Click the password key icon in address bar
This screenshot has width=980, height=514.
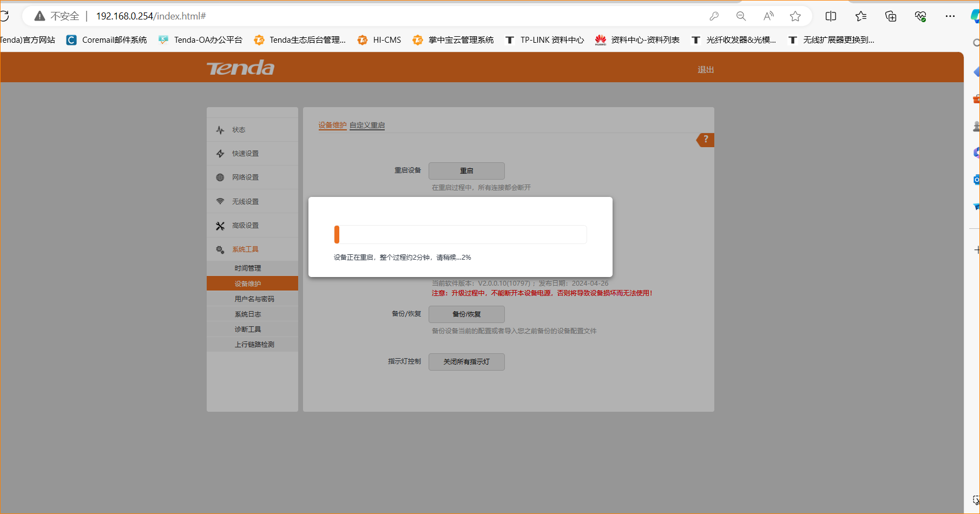714,16
